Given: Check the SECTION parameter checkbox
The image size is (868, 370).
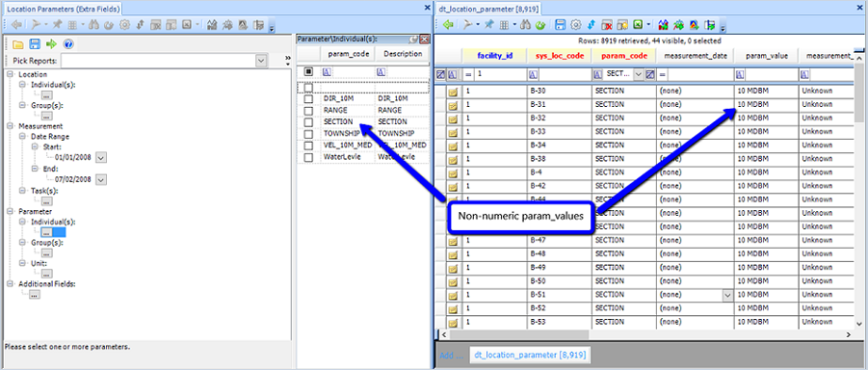Looking at the screenshot, I should point(308,121).
